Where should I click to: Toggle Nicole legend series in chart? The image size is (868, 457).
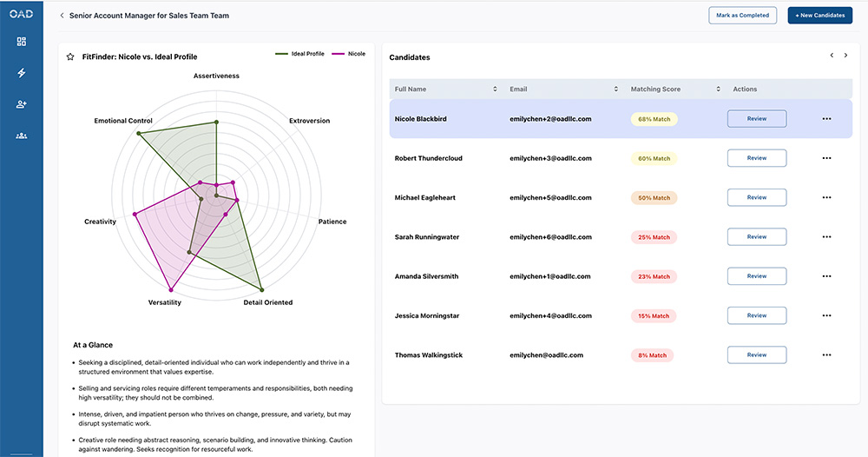tap(349, 54)
